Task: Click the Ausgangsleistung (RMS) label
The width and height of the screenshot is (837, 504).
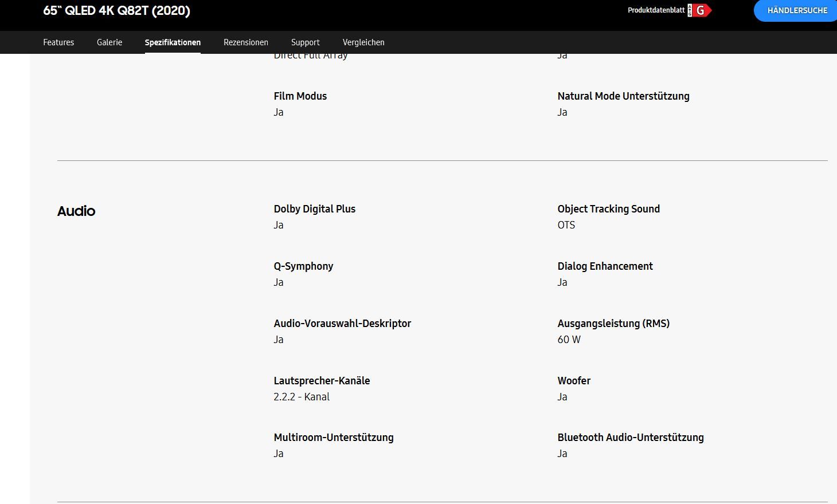Action: pos(613,324)
